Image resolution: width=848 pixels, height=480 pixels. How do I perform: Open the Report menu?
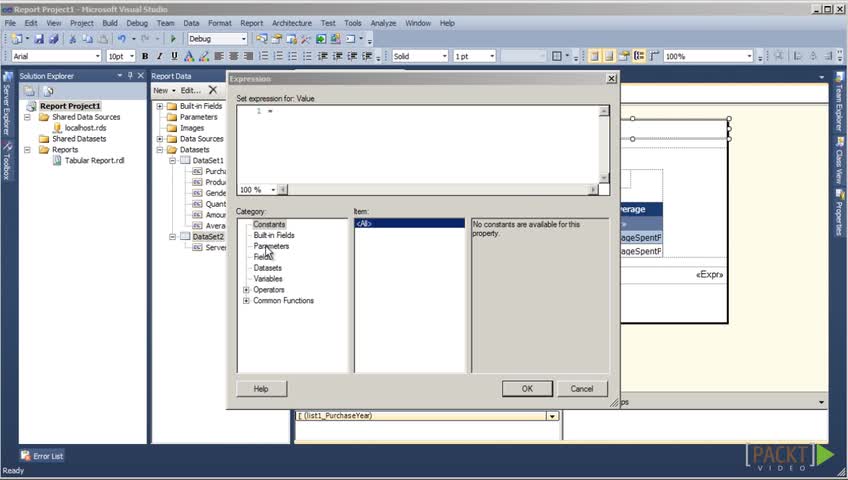251,23
